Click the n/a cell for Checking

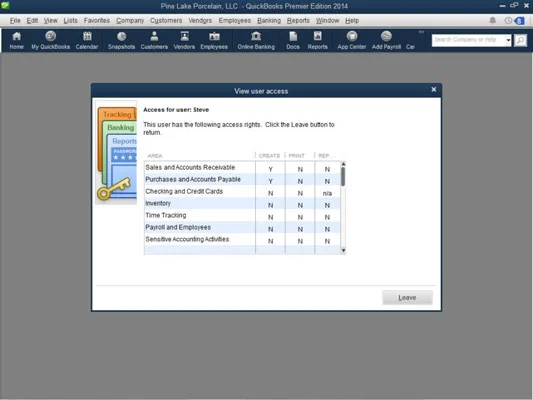point(327,193)
